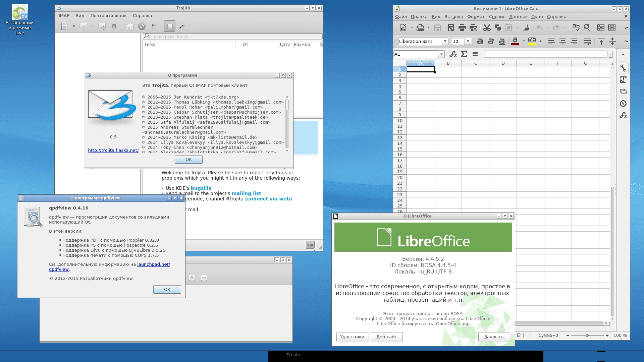Open the Function Wizard fx icon
Viewport: 644px width, 362px height.
coord(453,54)
